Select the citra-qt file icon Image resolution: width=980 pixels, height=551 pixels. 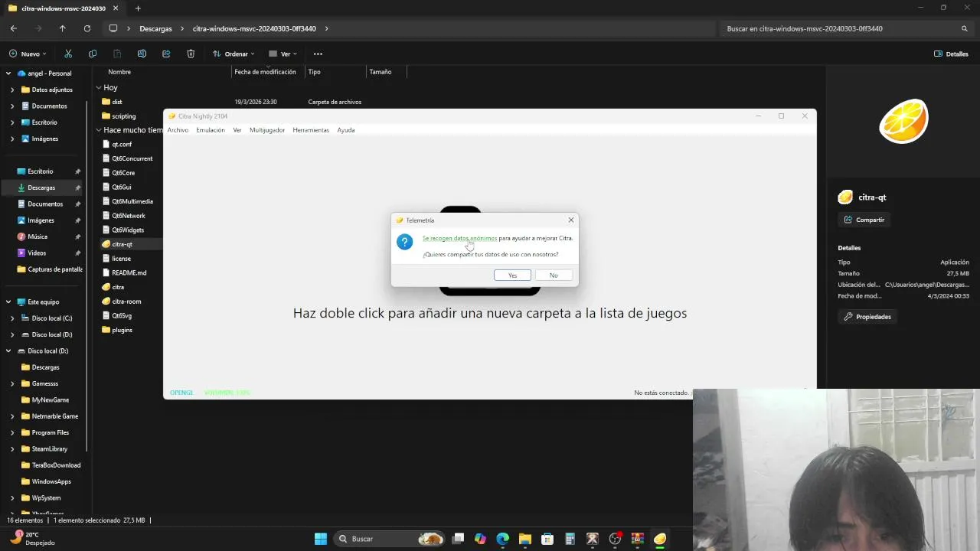click(106, 244)
